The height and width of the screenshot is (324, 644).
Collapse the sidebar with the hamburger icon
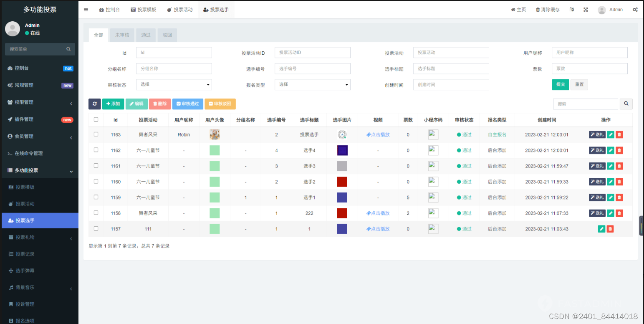(x=86, y=9)
